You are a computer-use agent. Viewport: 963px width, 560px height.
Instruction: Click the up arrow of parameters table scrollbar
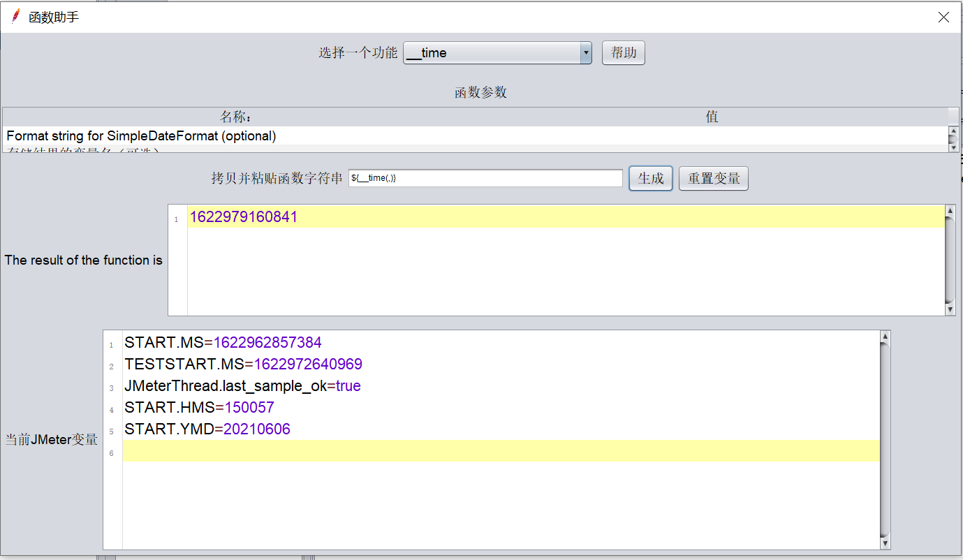pos(953,131)
